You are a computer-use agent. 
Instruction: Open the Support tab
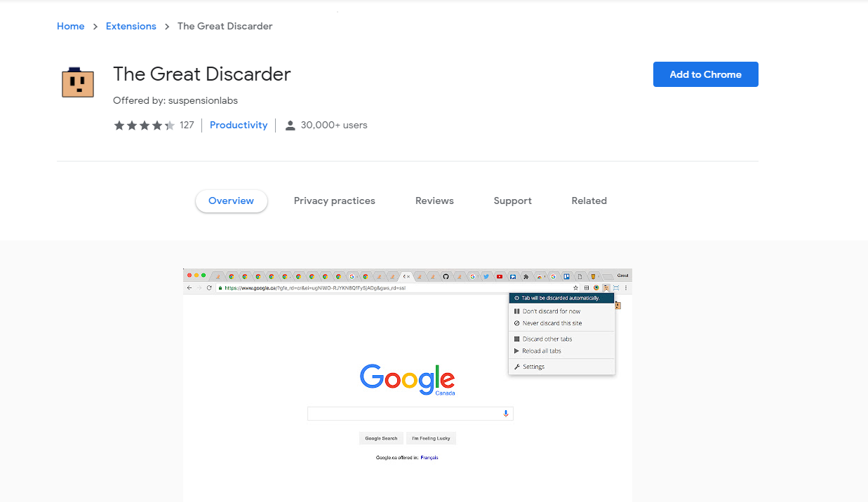point(512,201)
